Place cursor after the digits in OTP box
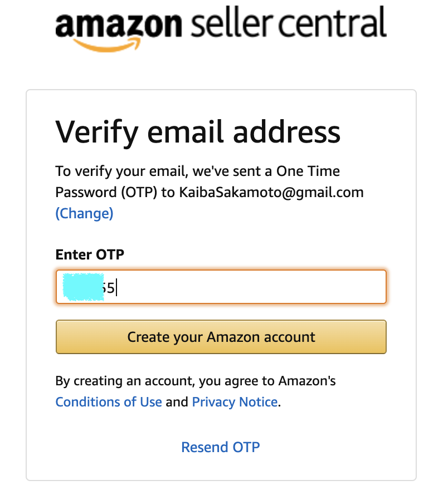The image size is (448, 500). [x=116, y=287]
